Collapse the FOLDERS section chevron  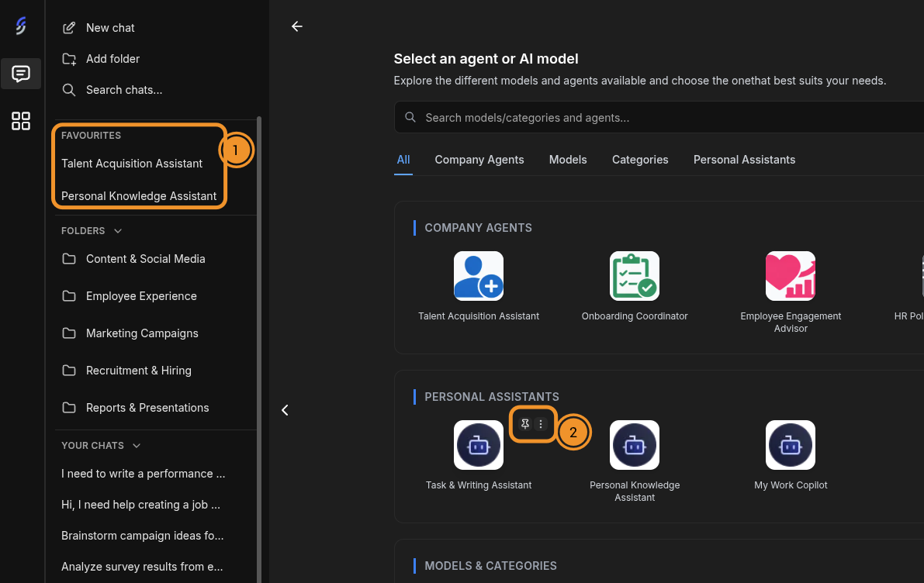coord(117,230)
